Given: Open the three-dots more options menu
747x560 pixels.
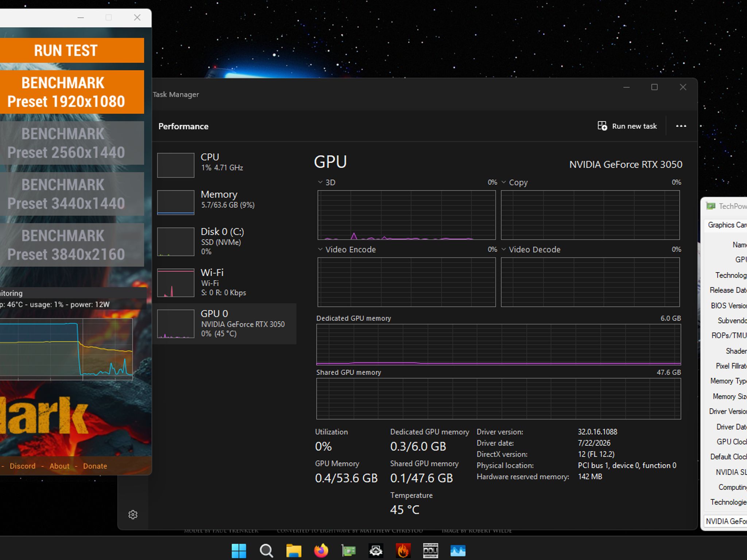Looking at the screenshot, I should (x=681, y=126).
